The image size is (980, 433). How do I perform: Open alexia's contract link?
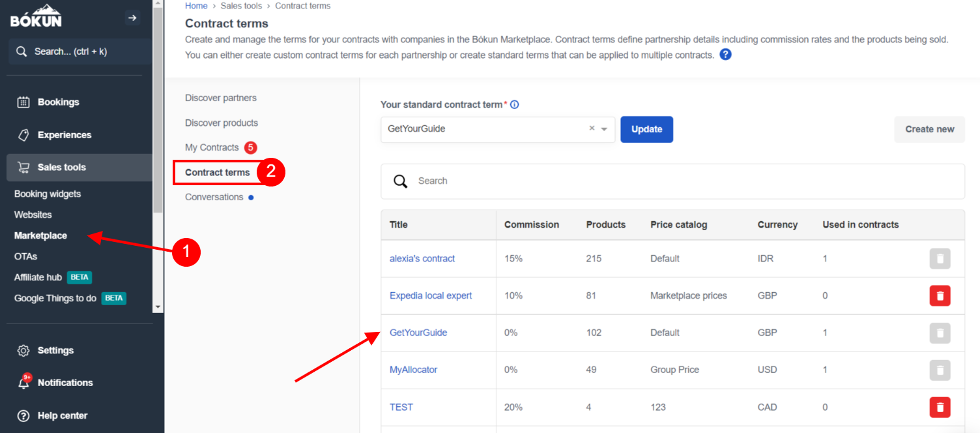click(422, 258)
